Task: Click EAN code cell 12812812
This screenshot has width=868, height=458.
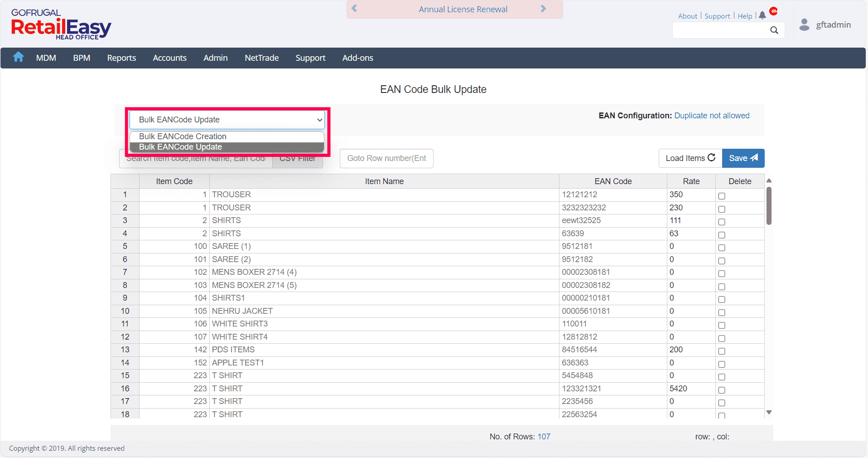Action: (613, 337)
